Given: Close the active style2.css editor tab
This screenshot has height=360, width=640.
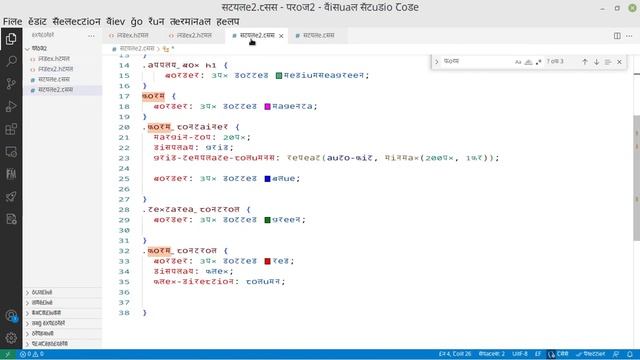Looking at the screenshot, I should point(281,36).
